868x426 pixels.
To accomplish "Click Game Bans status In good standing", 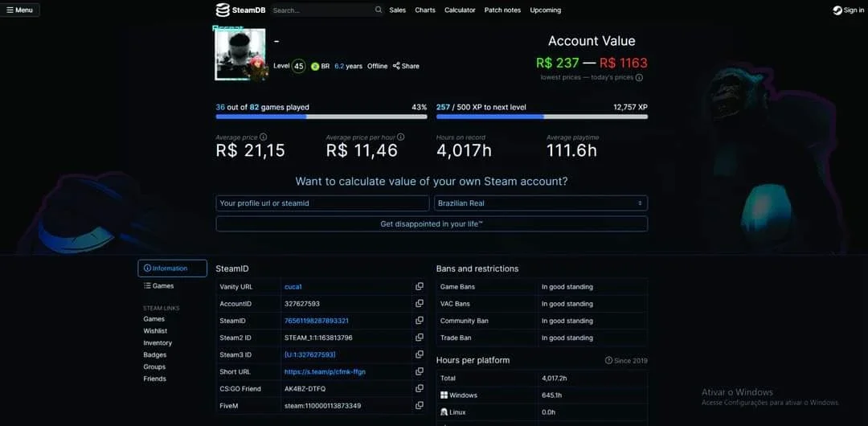I will (567, 287).
